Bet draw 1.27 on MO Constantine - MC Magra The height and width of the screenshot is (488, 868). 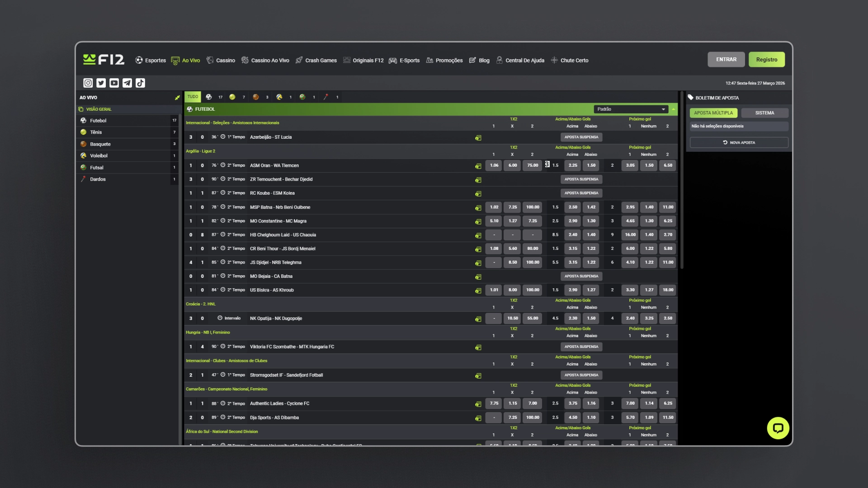pyautogui.click(x=513, y=221)
